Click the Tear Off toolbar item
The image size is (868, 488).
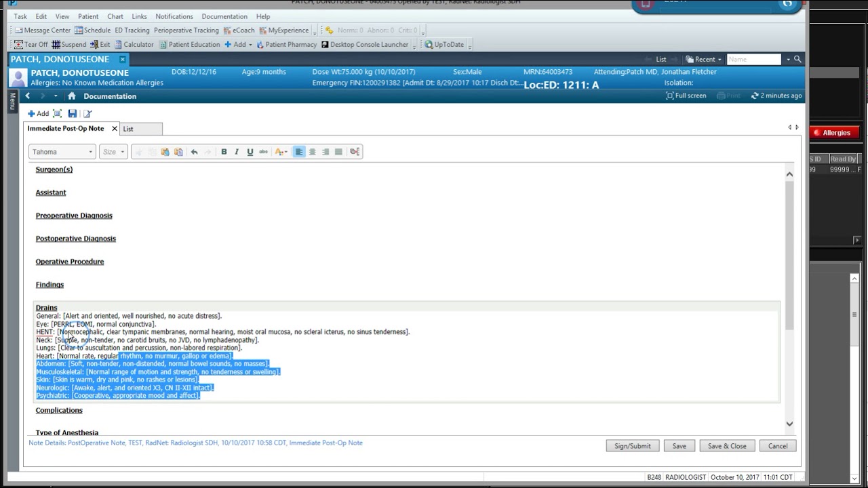(31, 45)
